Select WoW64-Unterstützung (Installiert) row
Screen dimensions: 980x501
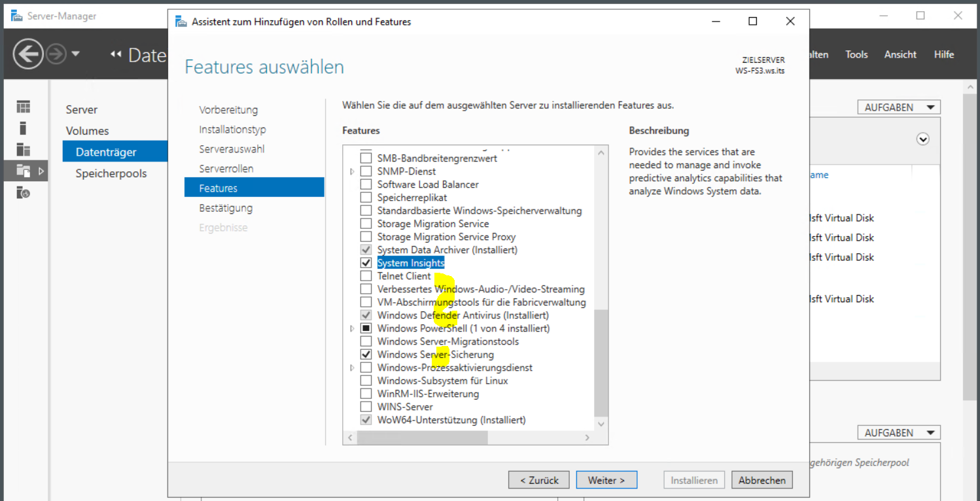[451, 420]
